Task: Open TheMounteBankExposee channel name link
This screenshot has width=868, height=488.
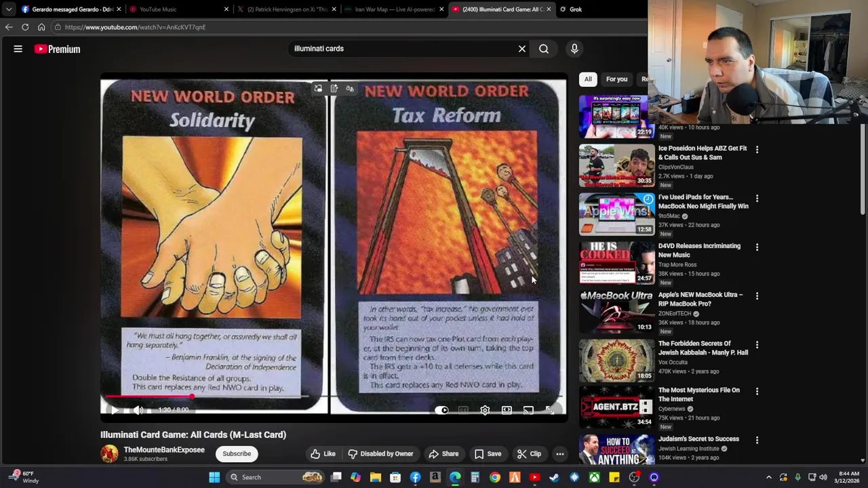Action: (164, 449)
